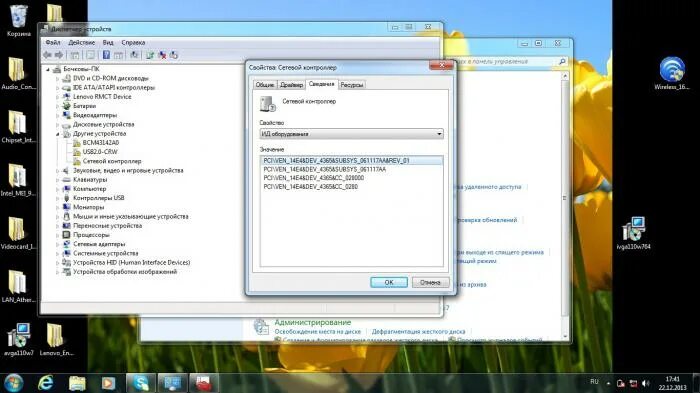This screenshot has width=700, height=393.
Task: Select the Wireless_16... desktop icon
Action: (x=671, y=73)
